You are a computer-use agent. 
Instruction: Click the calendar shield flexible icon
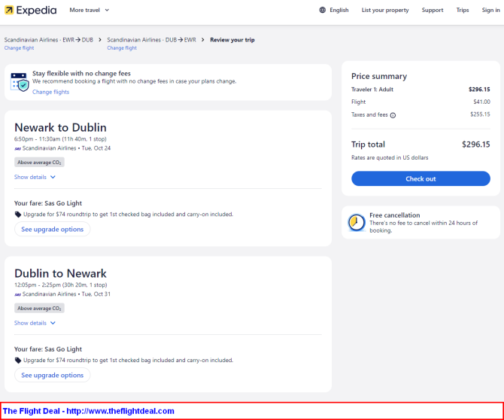(x=20, y=82)
